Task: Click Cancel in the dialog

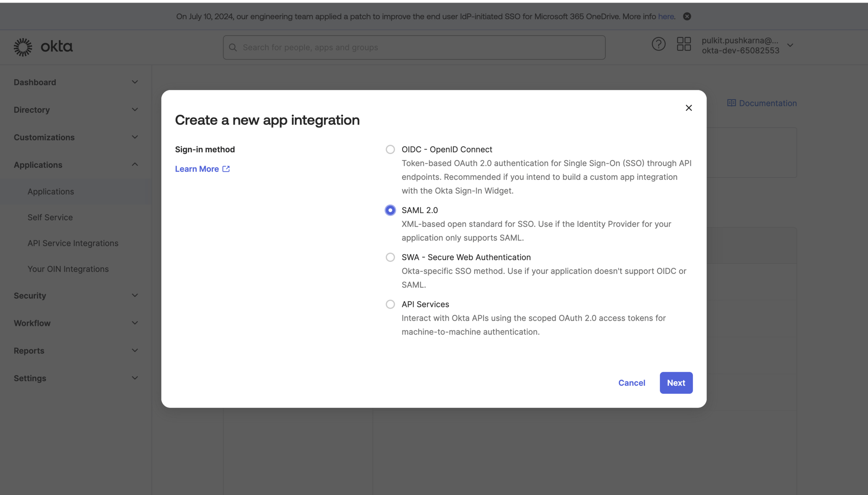Action: (632, 383)
